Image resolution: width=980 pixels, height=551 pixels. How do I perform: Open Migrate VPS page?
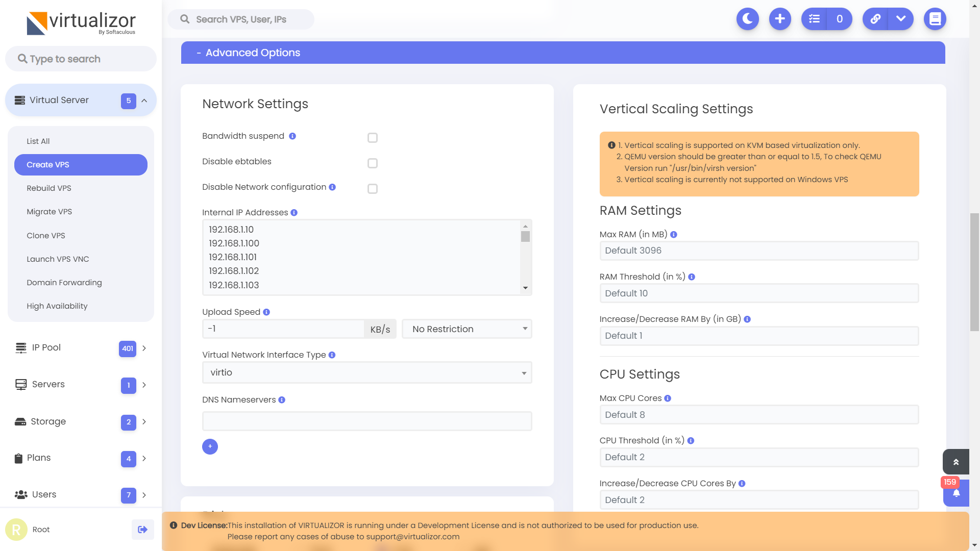point(50,212)
